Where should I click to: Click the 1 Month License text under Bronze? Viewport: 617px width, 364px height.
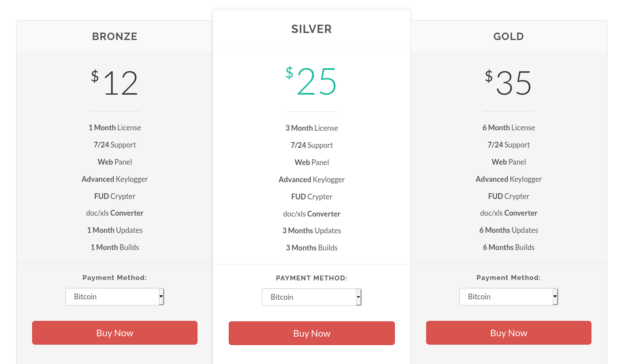coord(115,128)
